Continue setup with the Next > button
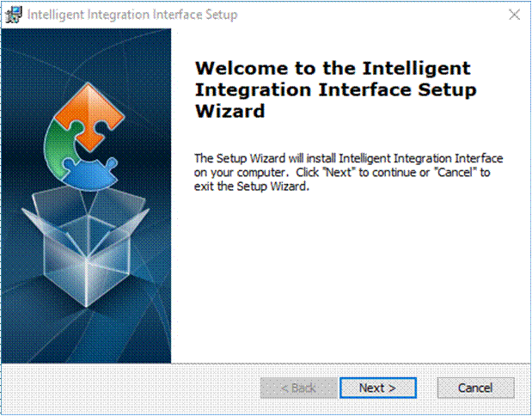This screenshot has width=532, height=416. click(377, 388)
